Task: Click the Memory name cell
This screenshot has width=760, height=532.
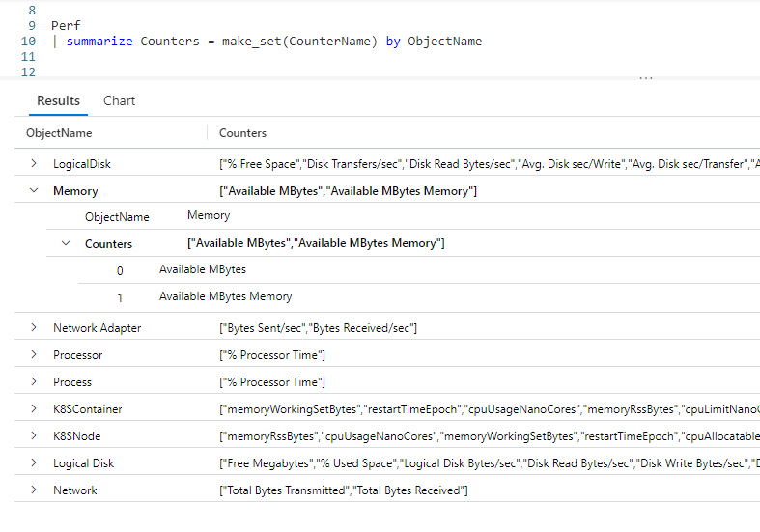Action: point(75,191)
